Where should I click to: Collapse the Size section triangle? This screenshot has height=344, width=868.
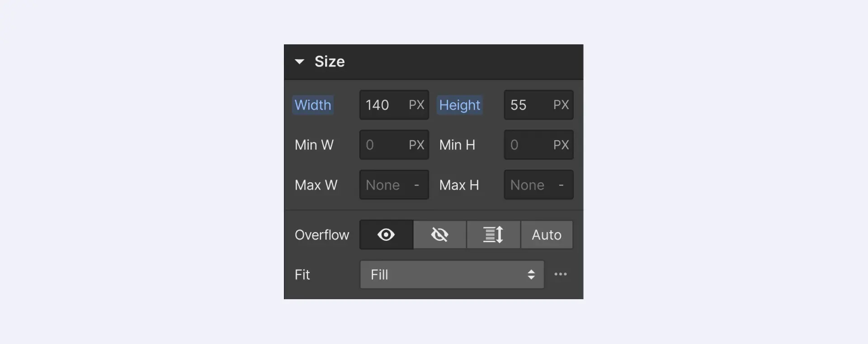[299, 62]
